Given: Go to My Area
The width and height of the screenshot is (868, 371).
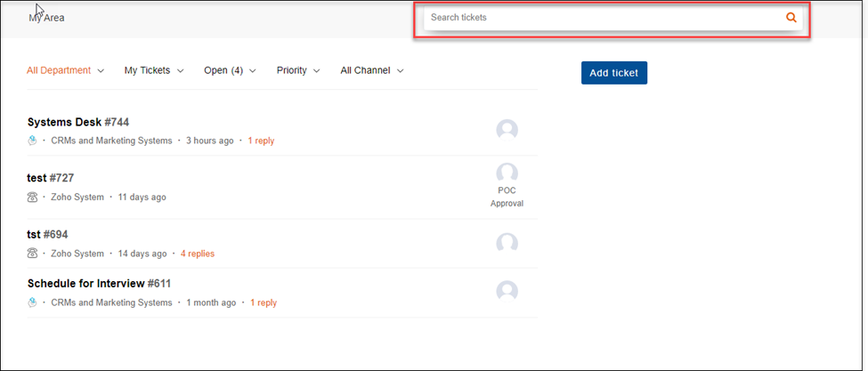Looking at the screenshot, I should coord(46,18).
